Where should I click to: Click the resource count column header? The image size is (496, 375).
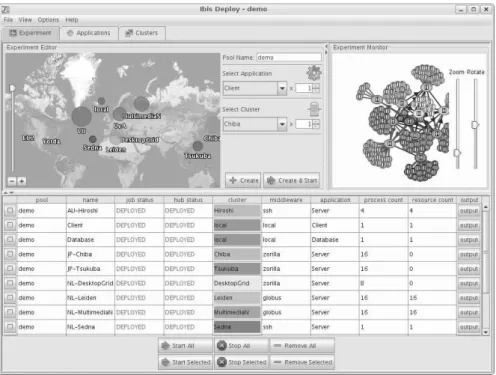(432, 200)
